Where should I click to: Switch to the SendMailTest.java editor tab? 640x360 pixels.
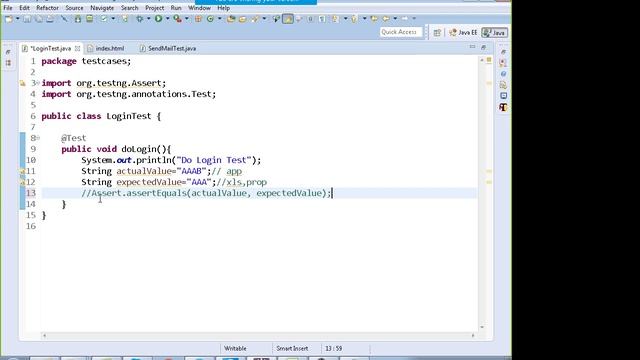[x=168, y=48]
